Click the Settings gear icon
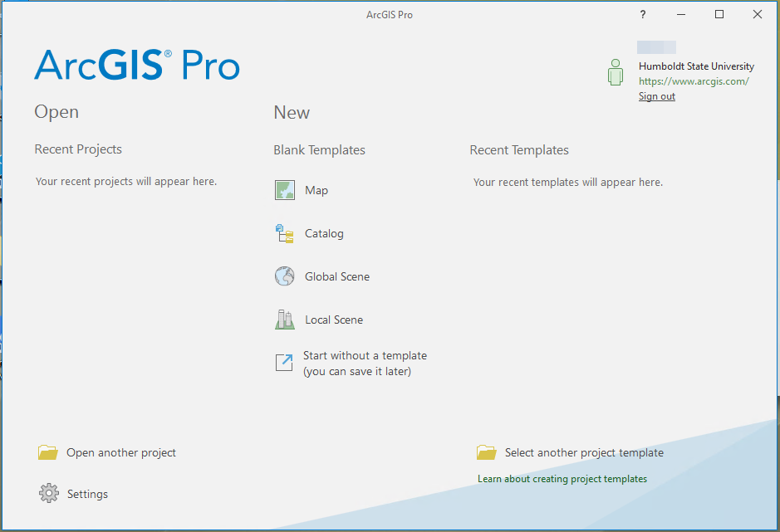Screen dimensions: 780x532 tap(49, 493)
